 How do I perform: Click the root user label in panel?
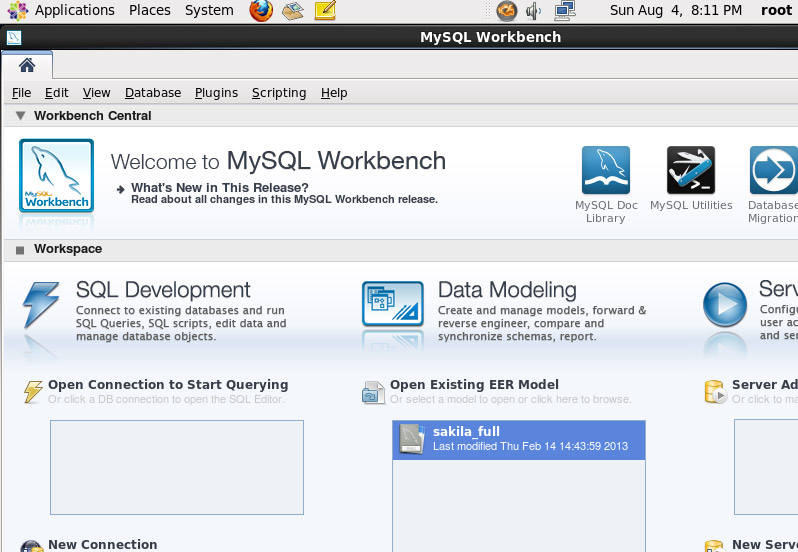[777, 11]
